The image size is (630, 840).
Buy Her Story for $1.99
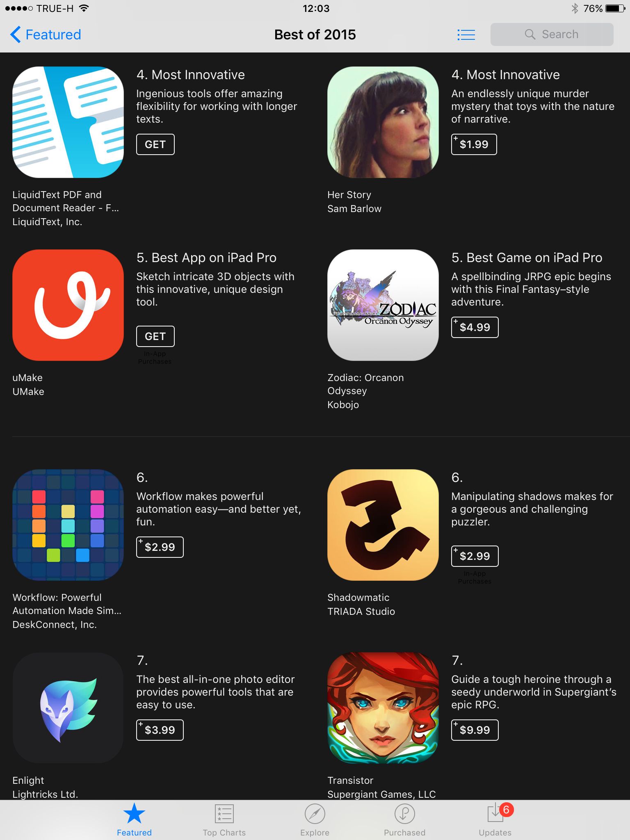(x=474, y=144)
